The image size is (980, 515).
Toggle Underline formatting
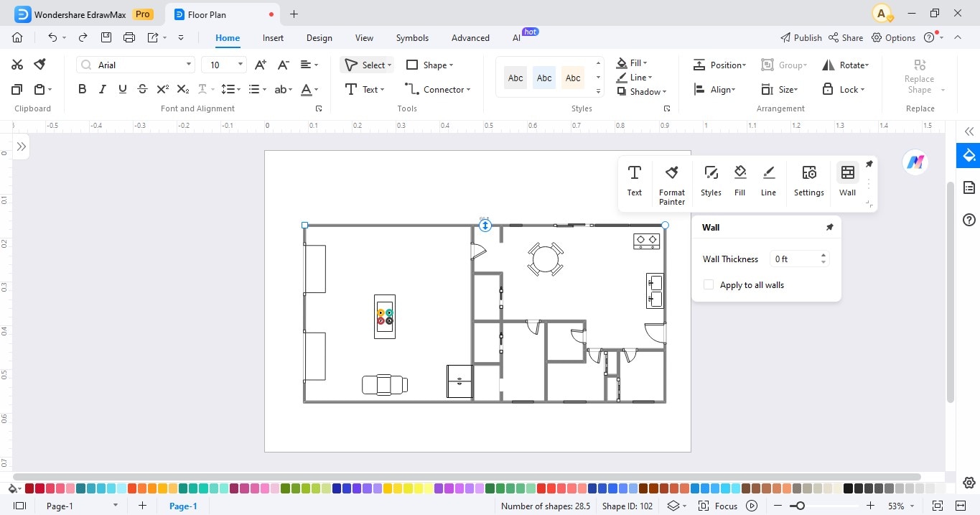[x=123, y=90]
